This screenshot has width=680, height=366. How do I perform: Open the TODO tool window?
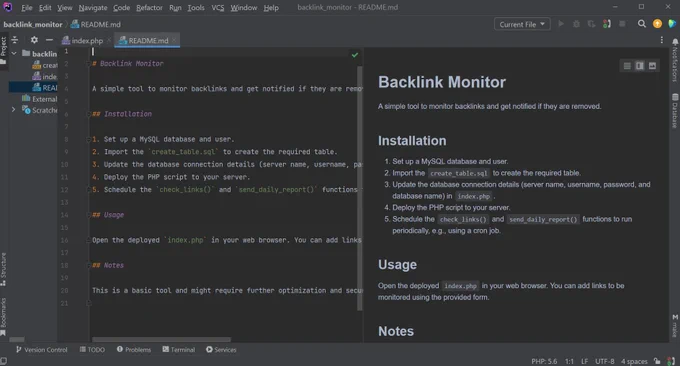click(92, 350)
